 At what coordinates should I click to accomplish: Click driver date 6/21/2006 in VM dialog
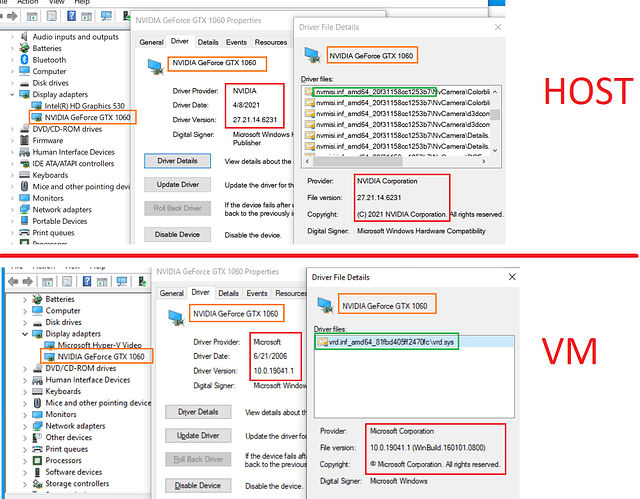coord(270,356)
